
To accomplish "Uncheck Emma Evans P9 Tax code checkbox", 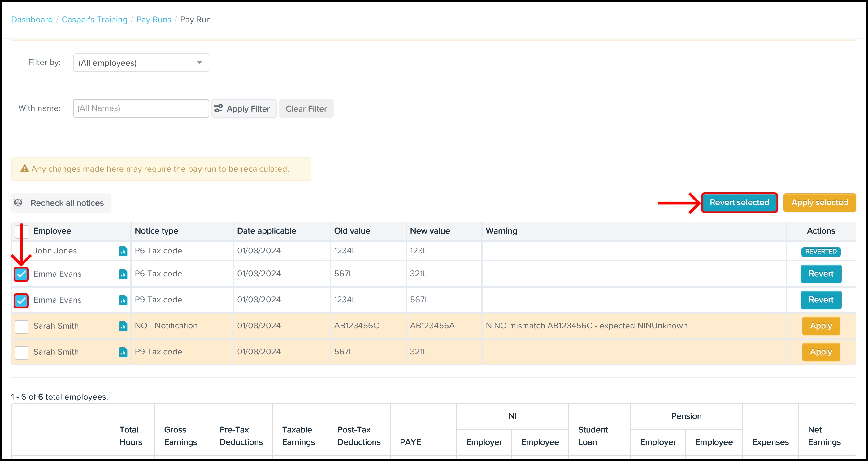I will click(21, 301).
